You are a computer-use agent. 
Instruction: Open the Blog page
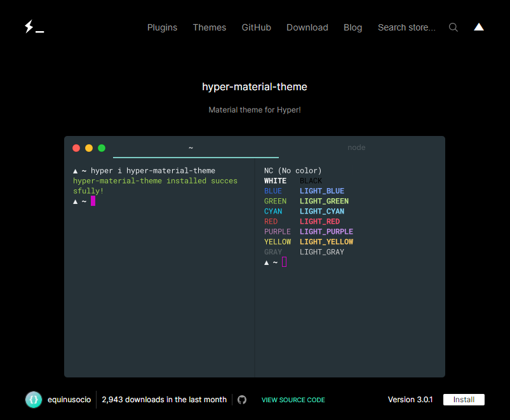(353, 27)
